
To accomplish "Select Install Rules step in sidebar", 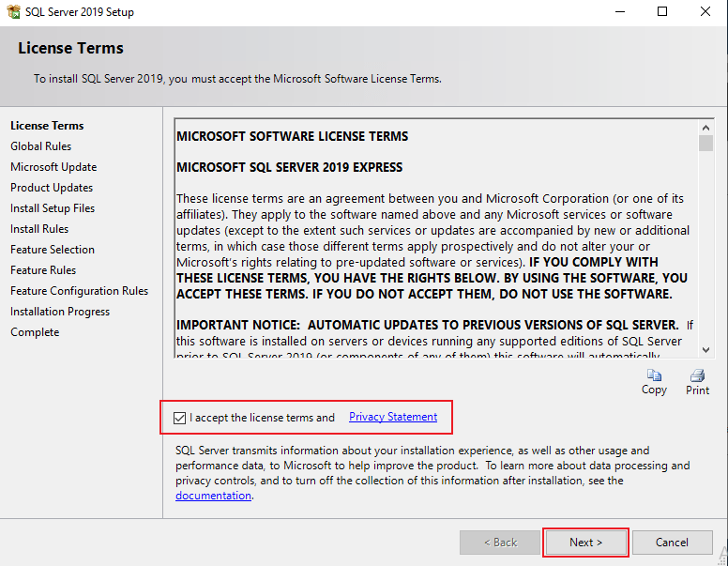I will [x=39, y=229].
